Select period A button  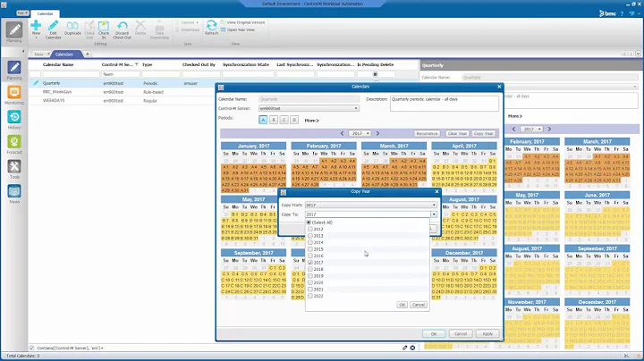pyautogui.click(x=263, y=121)
